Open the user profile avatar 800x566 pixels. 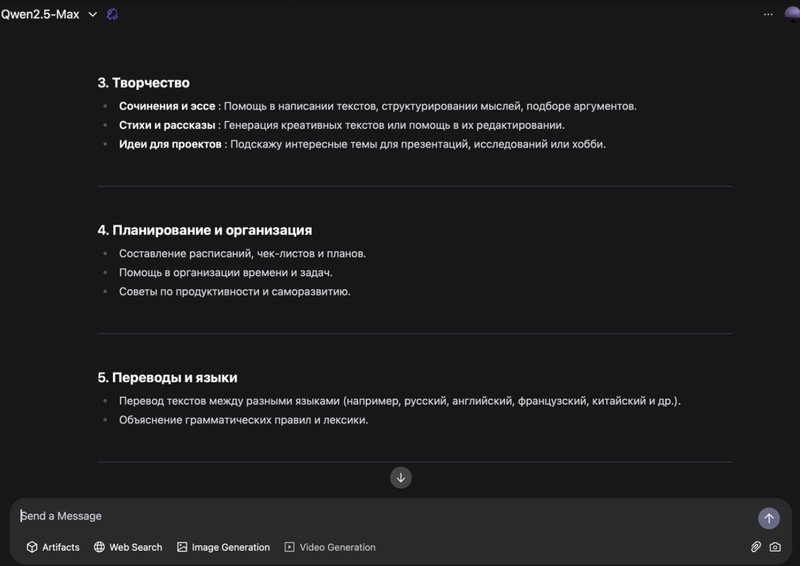(791, 14)
